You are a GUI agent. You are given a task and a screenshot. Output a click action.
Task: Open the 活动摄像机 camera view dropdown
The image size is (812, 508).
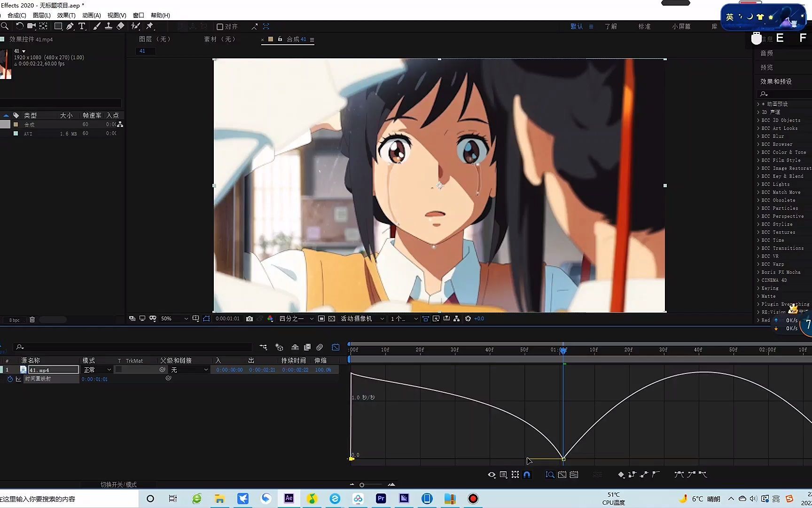tap(362, 319)
